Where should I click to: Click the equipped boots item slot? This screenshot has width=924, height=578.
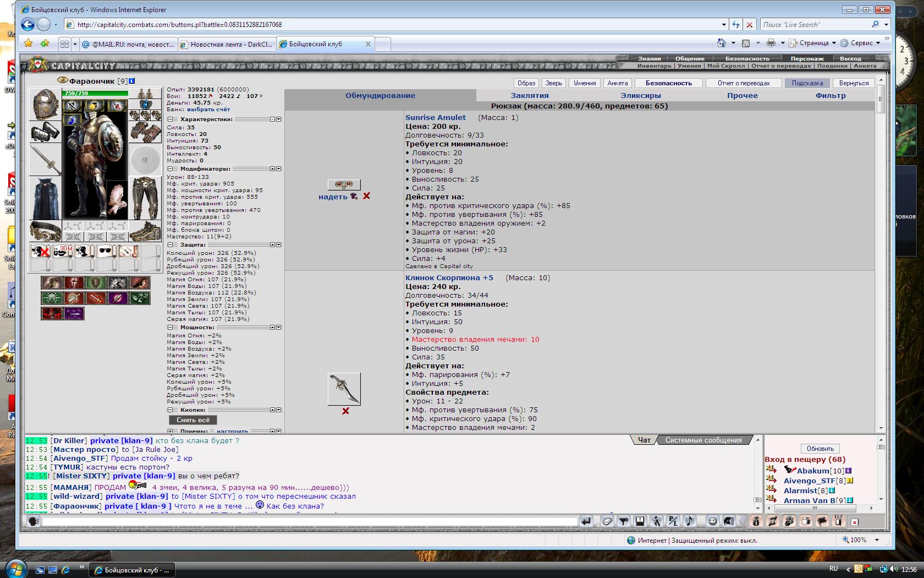145,231
